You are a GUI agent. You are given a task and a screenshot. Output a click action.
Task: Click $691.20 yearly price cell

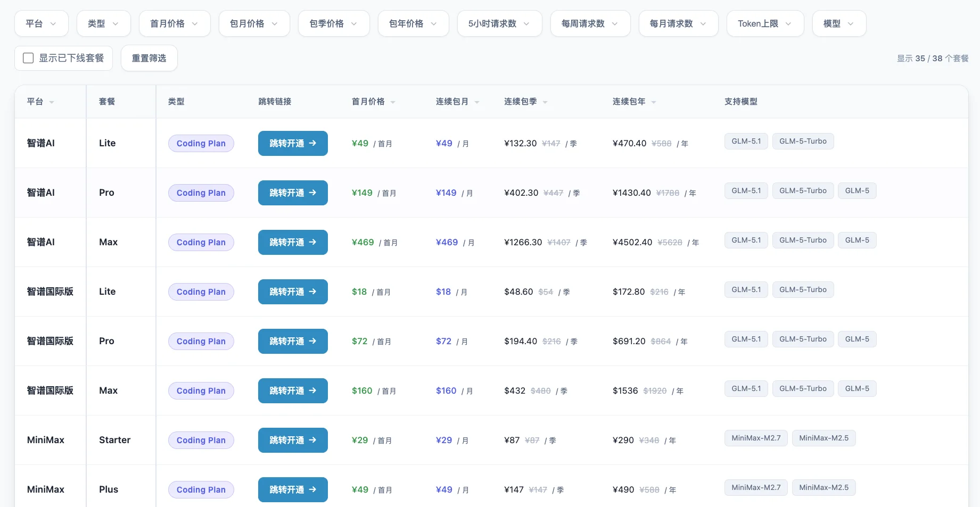[650, 341]
